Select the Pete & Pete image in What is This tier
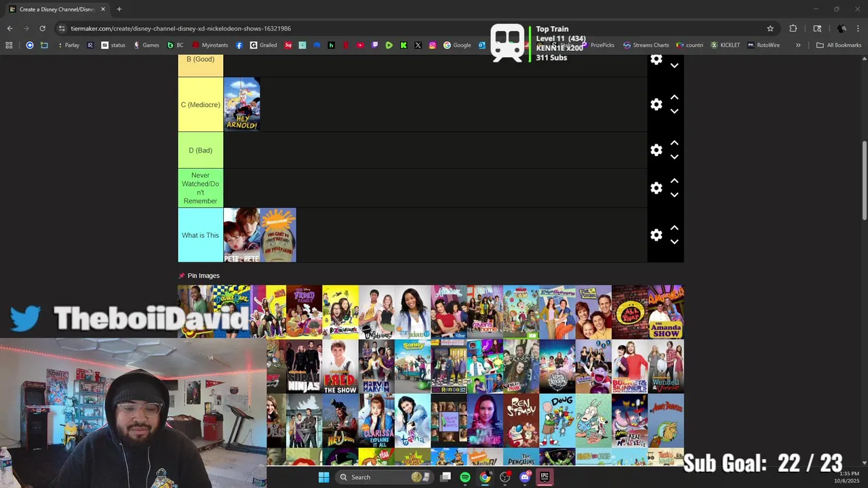868x488 pixels. (241, 235)
